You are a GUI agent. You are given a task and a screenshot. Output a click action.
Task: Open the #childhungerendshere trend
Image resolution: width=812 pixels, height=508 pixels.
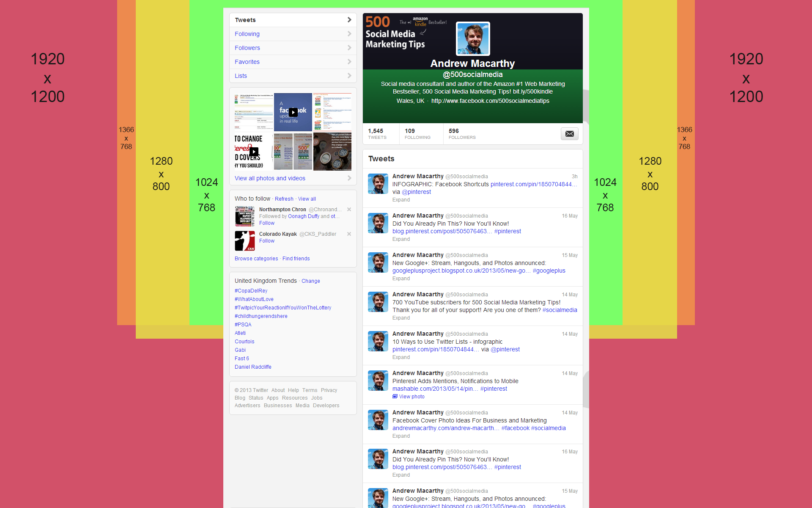261,316
